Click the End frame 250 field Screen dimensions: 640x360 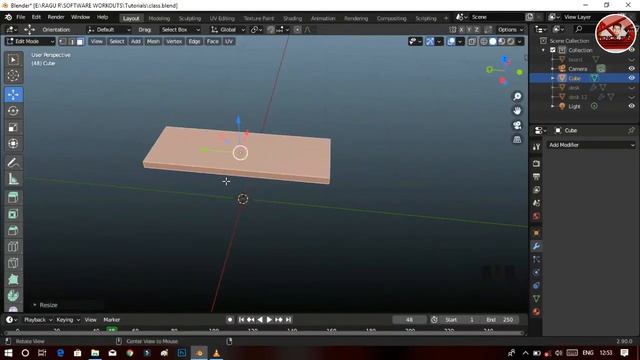click(x=501, y=320)
